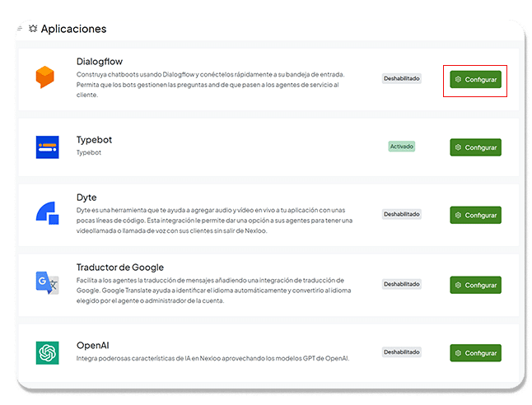This screenshot has width=532, height=405.
Task: Click the Activado badge for Typebot
Action: click(x=402, y=147)
